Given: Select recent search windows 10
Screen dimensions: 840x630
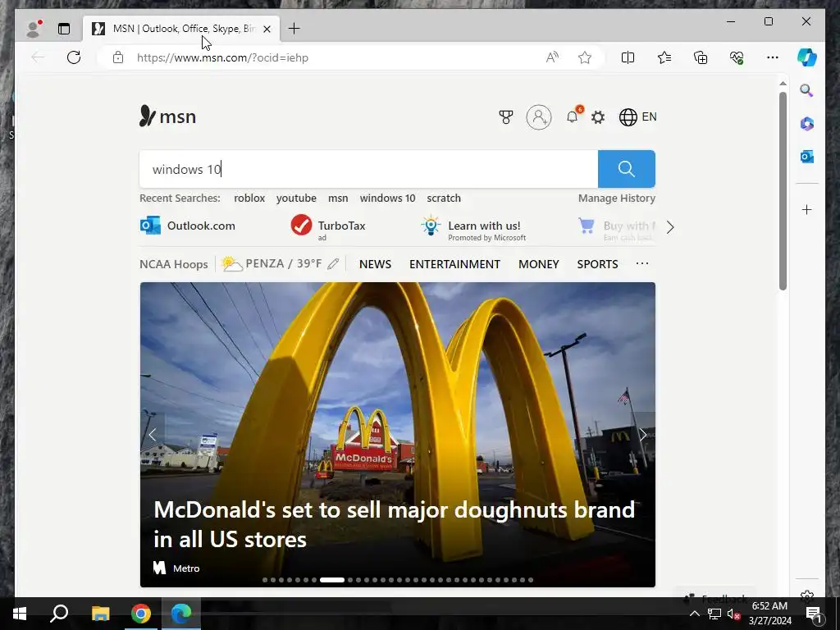Looking at the screenshot, I should tap(387, 199).
